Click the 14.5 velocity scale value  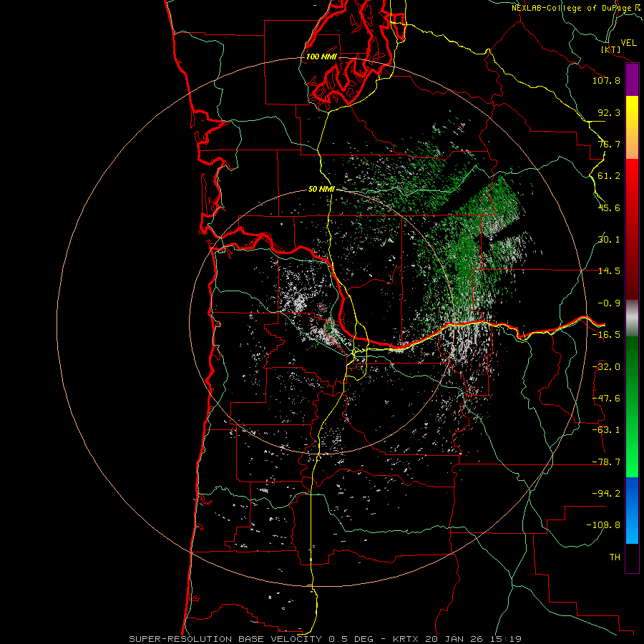click(609, 271)
